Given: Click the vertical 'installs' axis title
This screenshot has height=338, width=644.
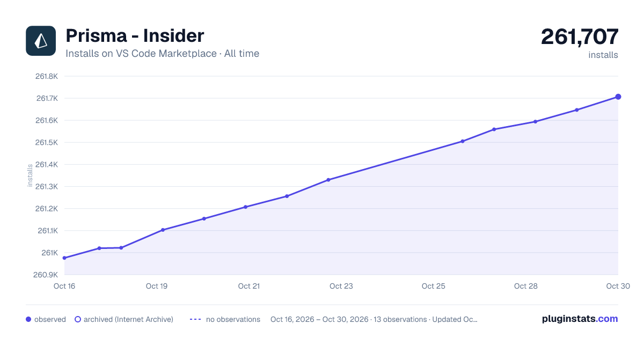Looking at the screenshot, I should click(30, 175).
